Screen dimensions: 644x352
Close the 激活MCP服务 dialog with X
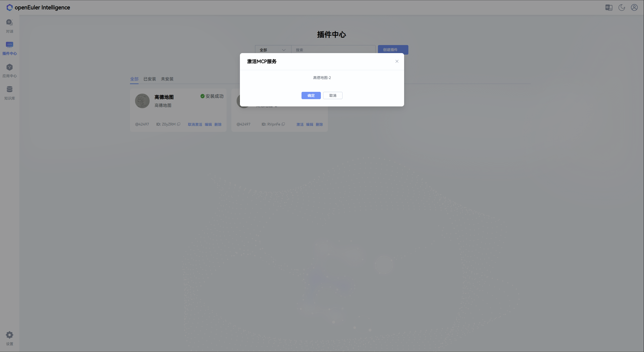coord(397,61)
